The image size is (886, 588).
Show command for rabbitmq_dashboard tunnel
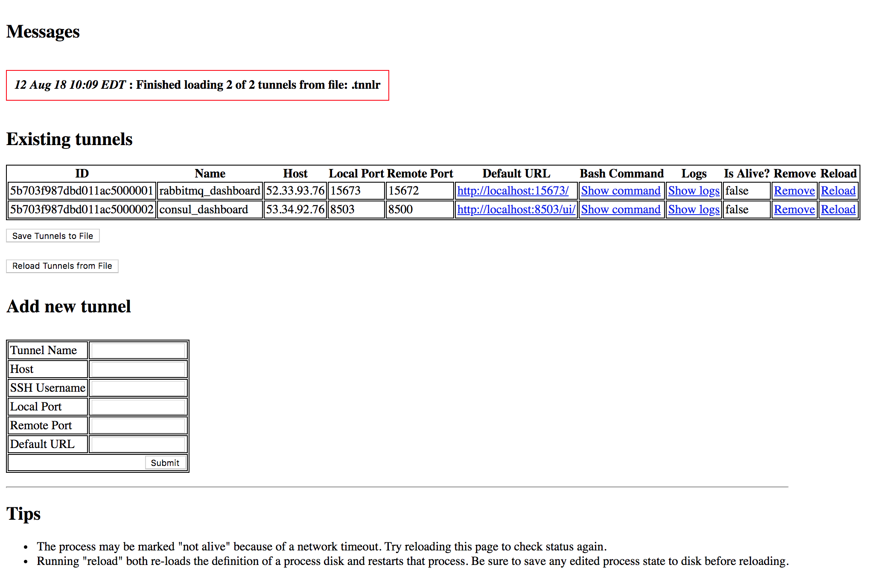pyautogui.click(x=621, y=191)
